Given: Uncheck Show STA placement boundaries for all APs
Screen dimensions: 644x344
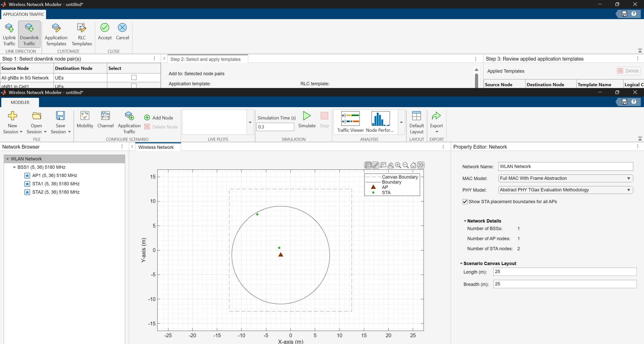Looking at the screenshot, I should 465,202.
